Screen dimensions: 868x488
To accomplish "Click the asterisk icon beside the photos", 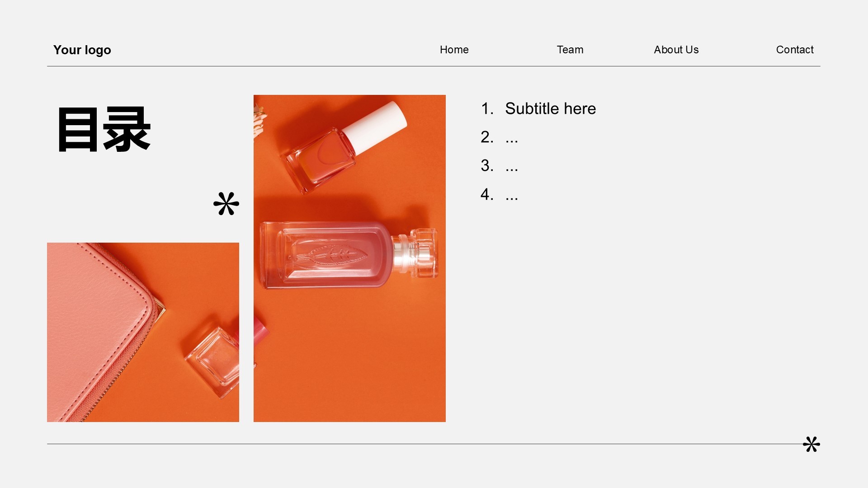I will (x=226, y=204).
